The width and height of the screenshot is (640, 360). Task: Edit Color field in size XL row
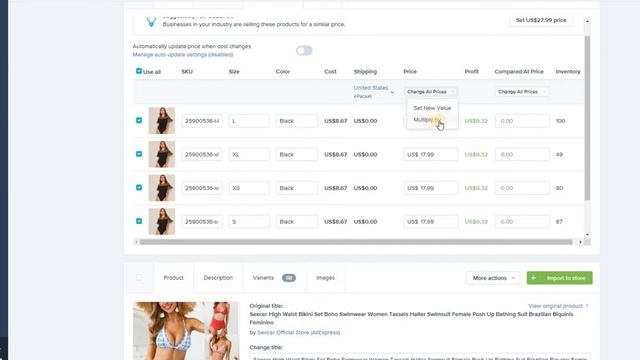point(296,154)
